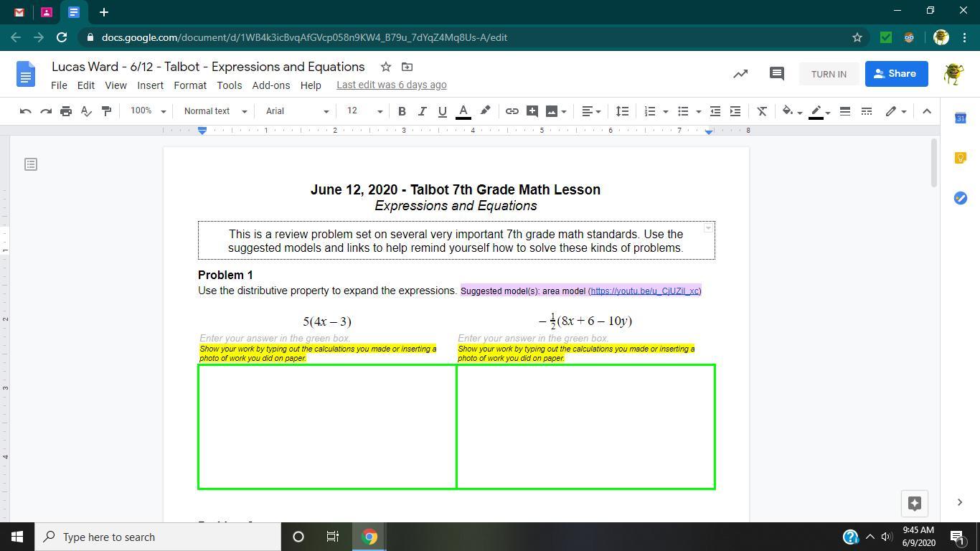Viewport: 980px width, 551px height.
Task: Open the Tools menu
Action: click(229, 85)
